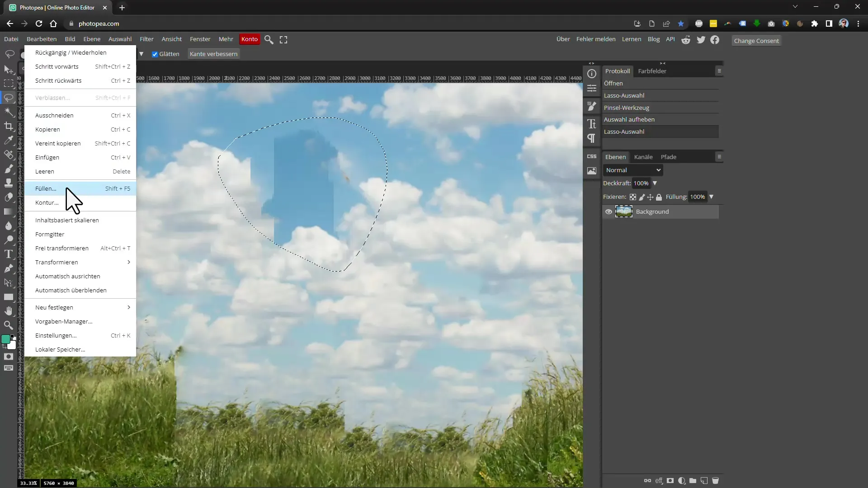Screen dimensions: 868x488
Task: Select the Type tool in toolbar
Action: click(9, 254)
